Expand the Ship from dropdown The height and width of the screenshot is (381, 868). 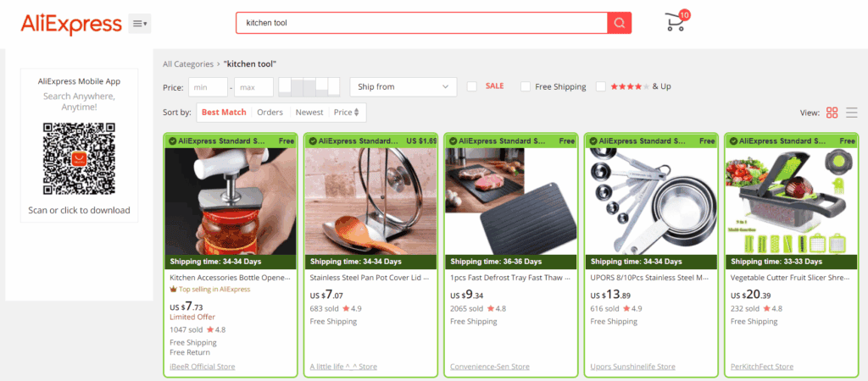[403, 87]
